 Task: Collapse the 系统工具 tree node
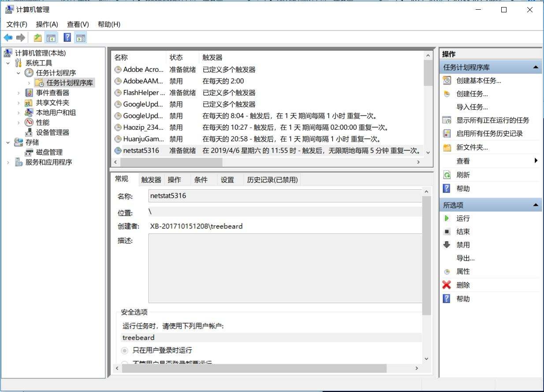pos(8,63)
